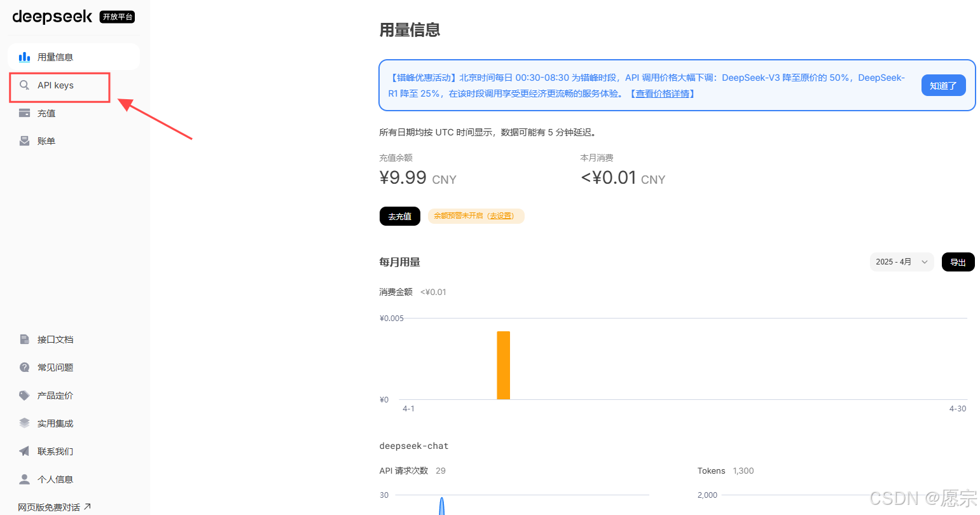Click the external link arrow beside 网页版免费对话
Viewport: 980px width, 515px height.
[88, 507]
